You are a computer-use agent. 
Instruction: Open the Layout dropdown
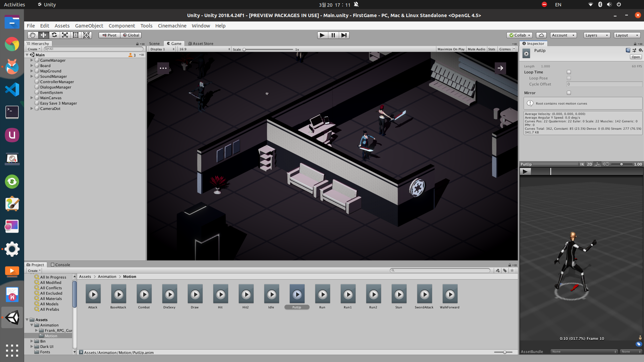click(x=627, y=35)
